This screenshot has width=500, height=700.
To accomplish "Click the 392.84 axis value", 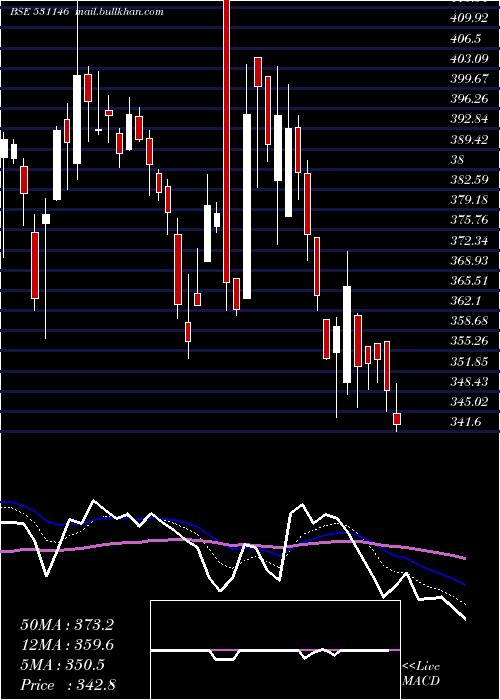I will [x=469, y=119].
